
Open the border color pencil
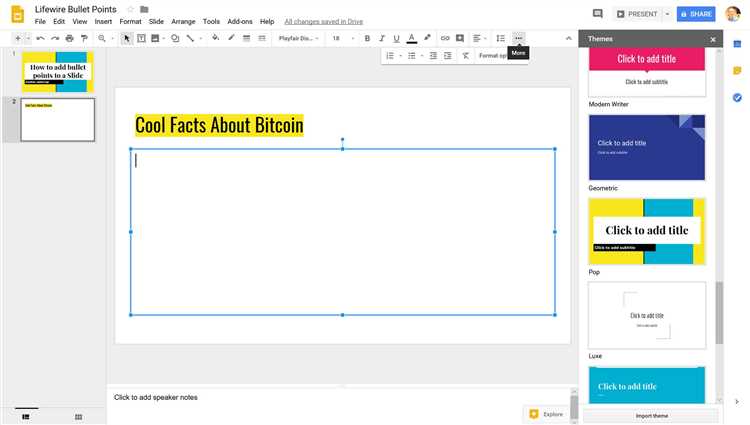point(231,38)
